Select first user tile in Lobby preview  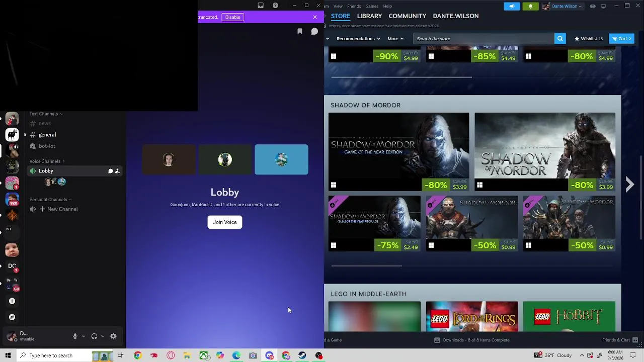click(169, 160)
